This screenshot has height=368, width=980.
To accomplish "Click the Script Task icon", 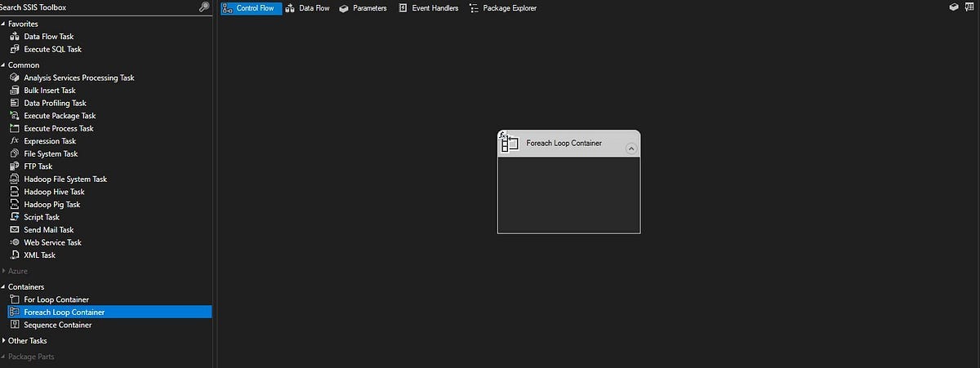I will pos(15,217).
